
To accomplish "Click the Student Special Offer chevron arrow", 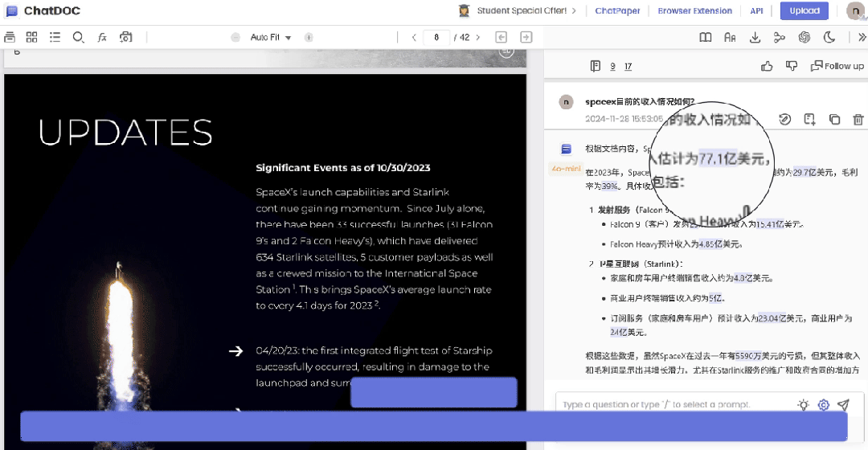I will pos(574,10).
